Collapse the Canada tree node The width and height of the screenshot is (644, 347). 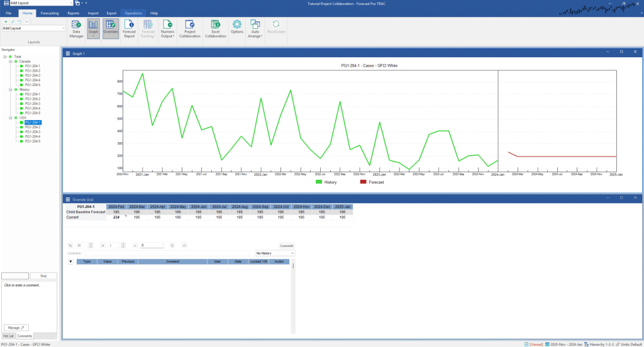coord(11,62)
